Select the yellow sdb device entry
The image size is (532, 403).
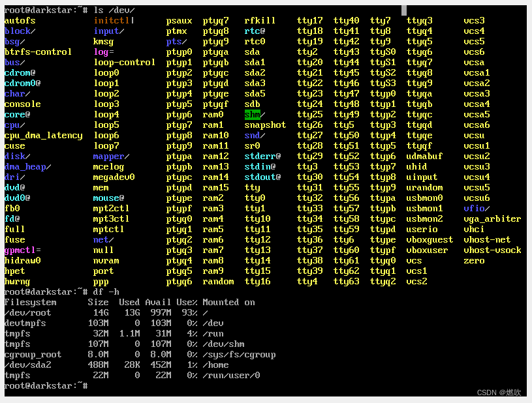coord(252,104)
